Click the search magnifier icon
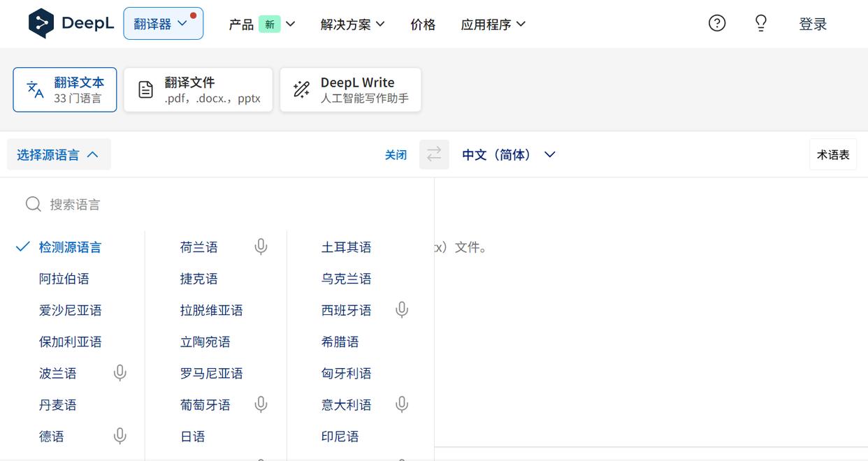Viewport: 868px width, 461px height. (x=33, y=204)
